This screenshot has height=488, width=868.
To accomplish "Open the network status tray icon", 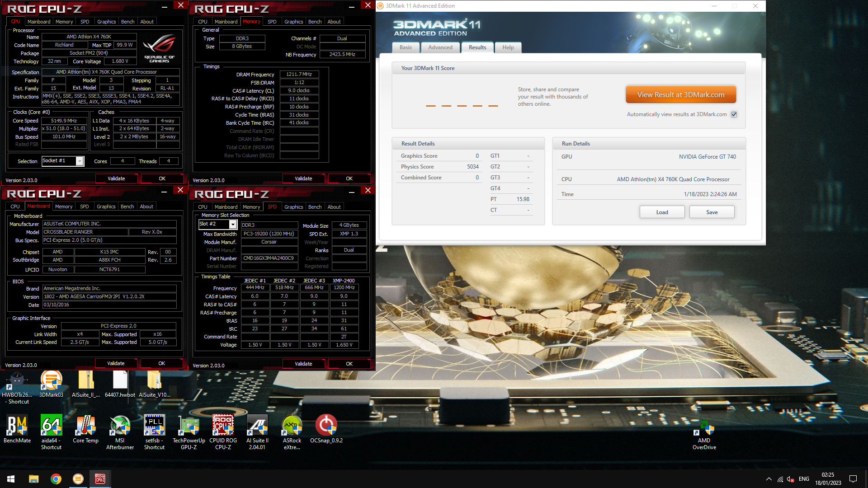I will click(x=780, y=479).
